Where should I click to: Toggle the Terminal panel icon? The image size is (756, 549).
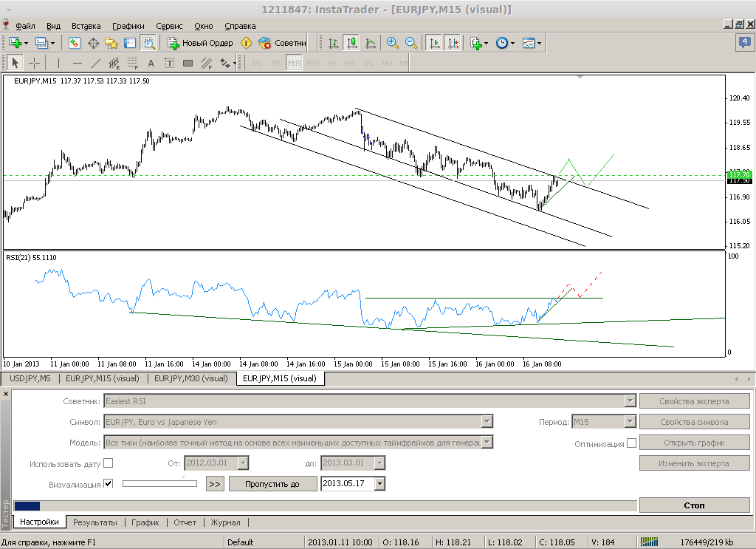click(x=130, y=43)
